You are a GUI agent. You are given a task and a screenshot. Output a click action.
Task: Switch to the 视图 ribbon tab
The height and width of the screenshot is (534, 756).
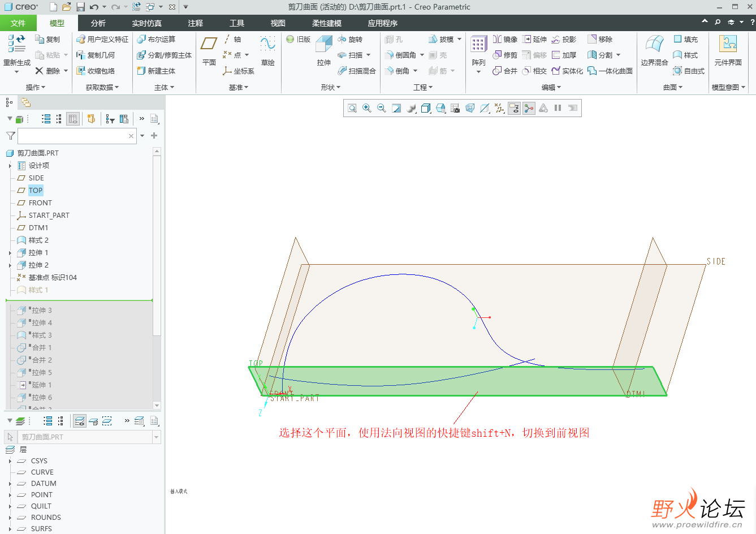278,23
